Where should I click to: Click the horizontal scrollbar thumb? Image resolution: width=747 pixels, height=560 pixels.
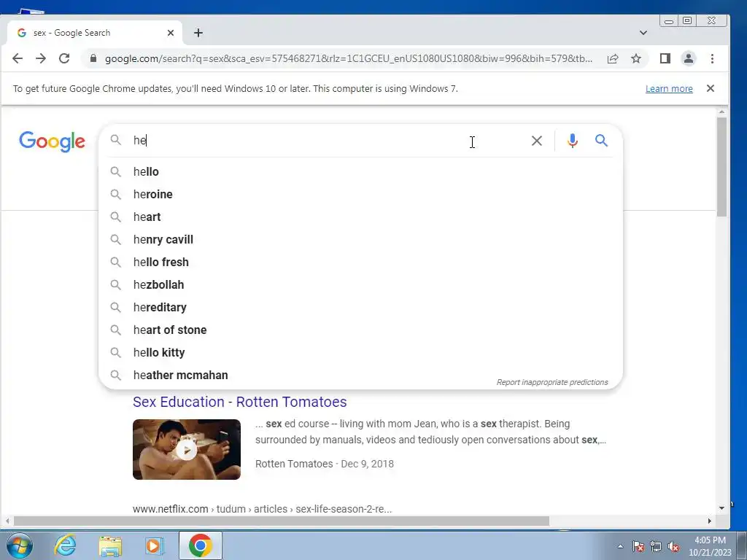point(281,521)
